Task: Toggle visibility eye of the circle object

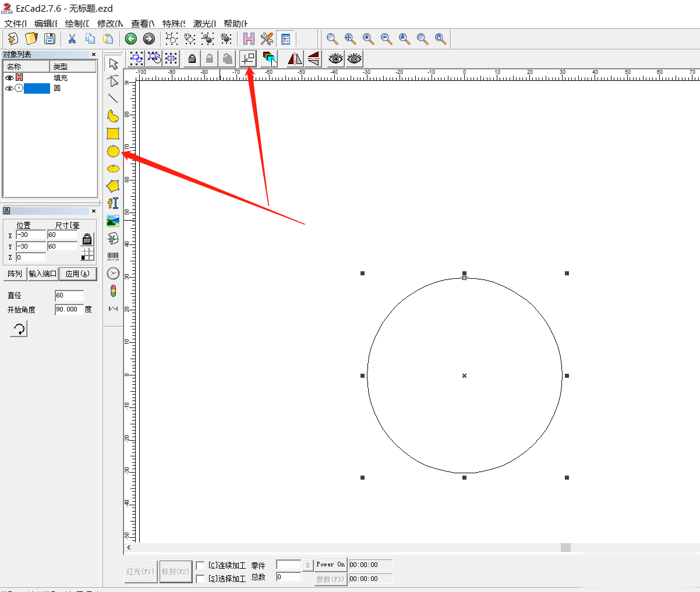Action: [9, 88]
